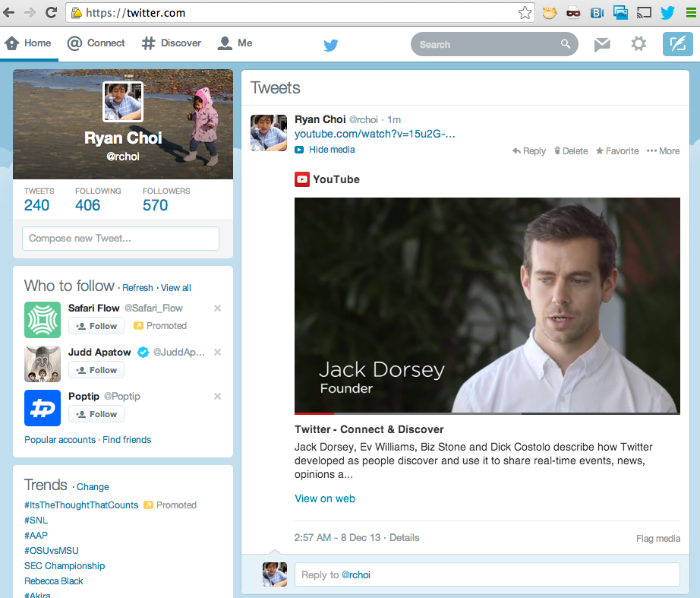Click the Cast extension icon in browser toolbar
This screenshot has width=700, height=598.
(644, 12)
